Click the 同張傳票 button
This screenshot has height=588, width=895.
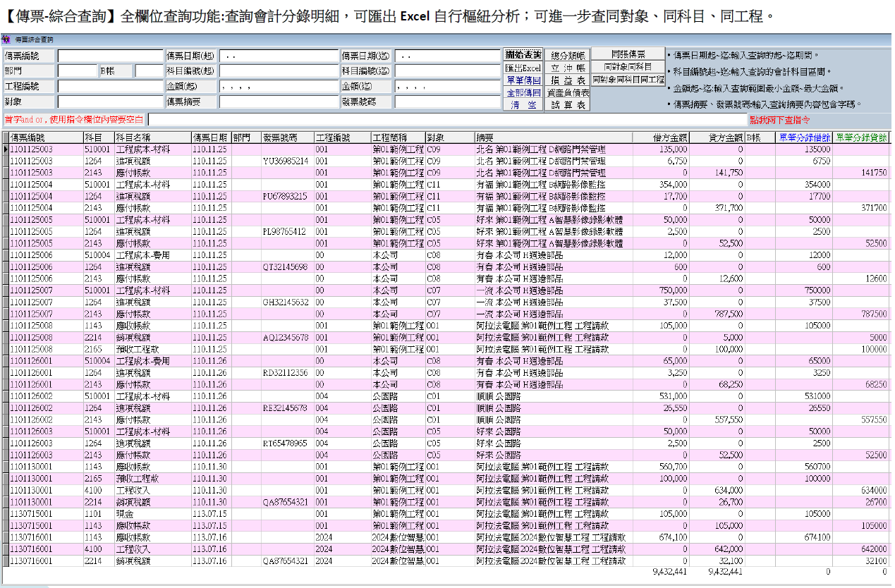[x=628, y=54]
